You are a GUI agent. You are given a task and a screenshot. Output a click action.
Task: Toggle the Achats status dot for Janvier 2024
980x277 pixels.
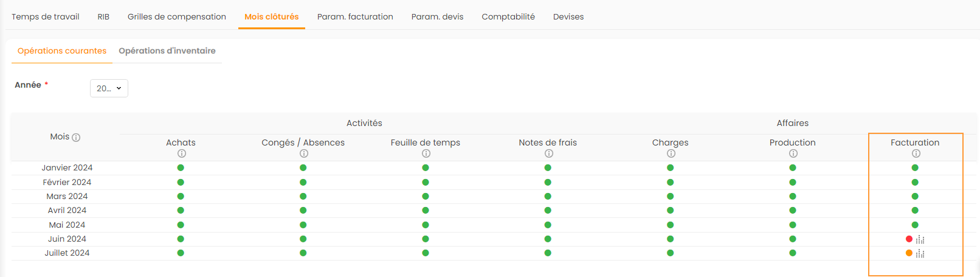tap(181, 168)
